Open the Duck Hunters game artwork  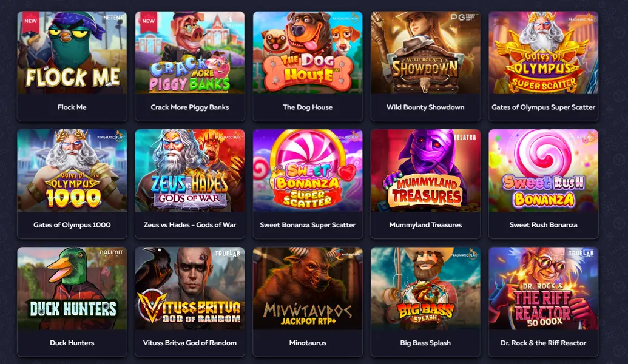point(72,288)
